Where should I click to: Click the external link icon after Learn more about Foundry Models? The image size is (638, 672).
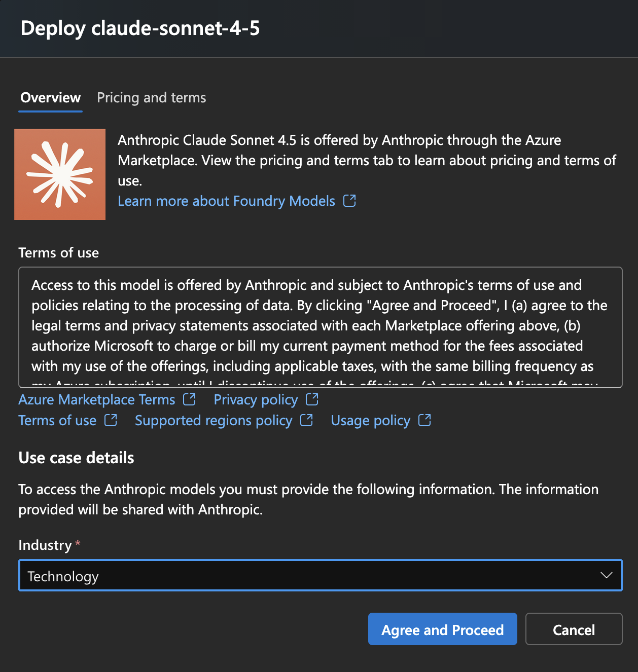click(x=349, y=201)
